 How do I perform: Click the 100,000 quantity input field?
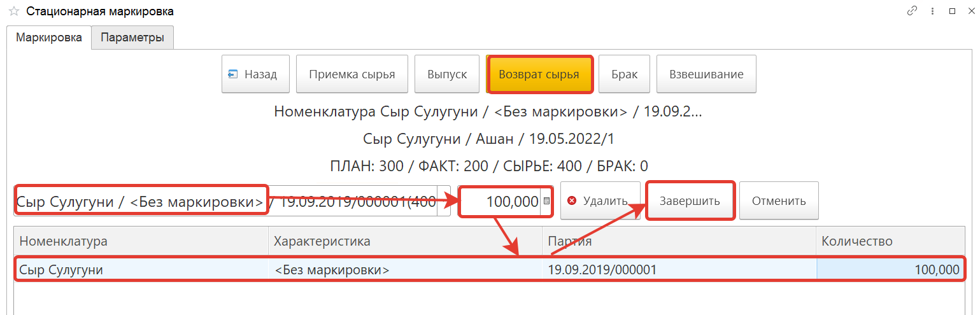point(501,202)
